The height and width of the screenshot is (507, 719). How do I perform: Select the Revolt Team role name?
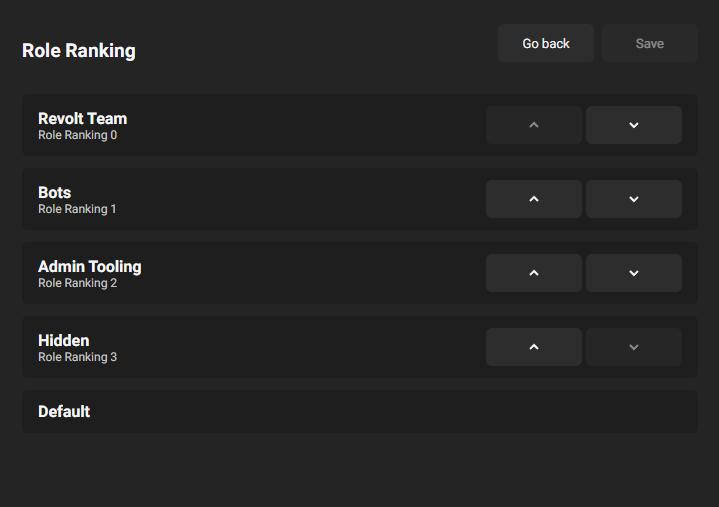82,118
